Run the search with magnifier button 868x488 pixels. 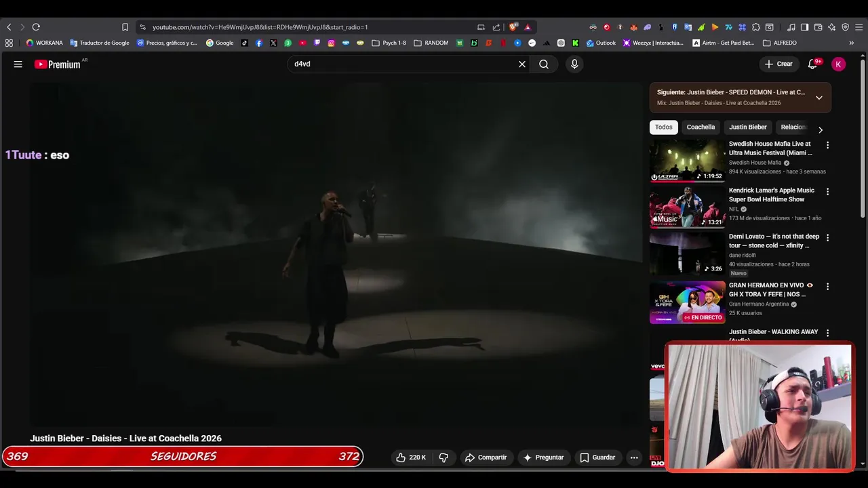[544, 64]
